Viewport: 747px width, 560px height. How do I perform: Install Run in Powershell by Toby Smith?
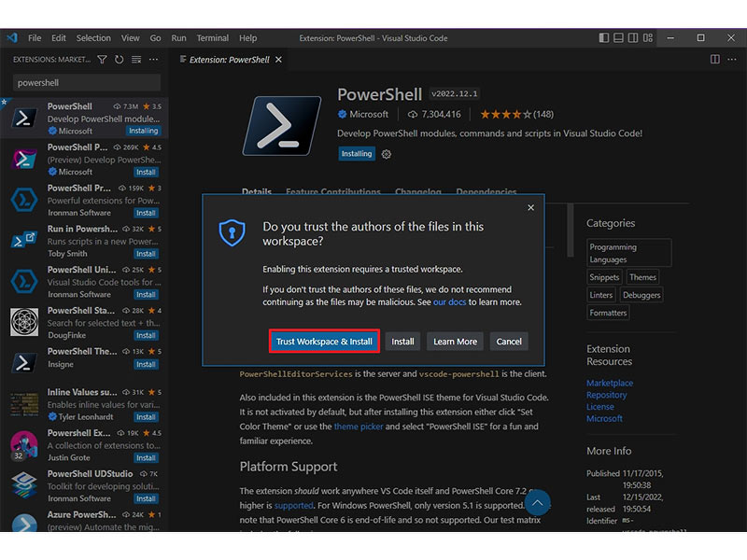(x=146, y=254)
